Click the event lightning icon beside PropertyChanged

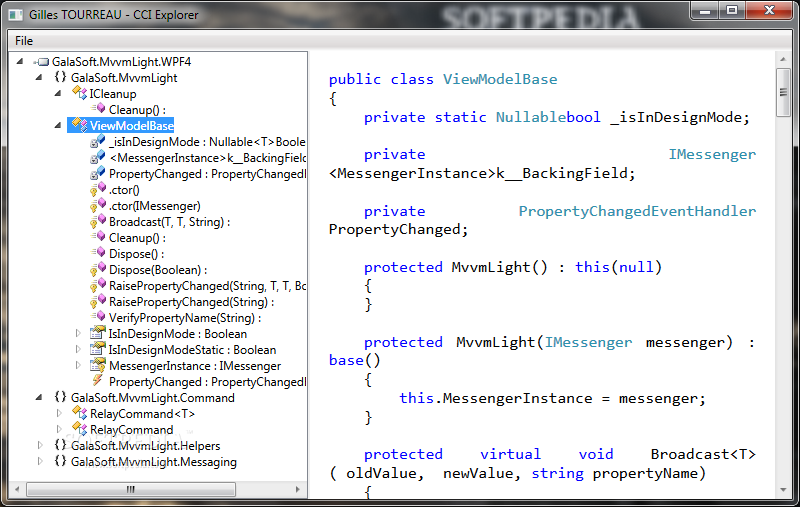point(98,381)
